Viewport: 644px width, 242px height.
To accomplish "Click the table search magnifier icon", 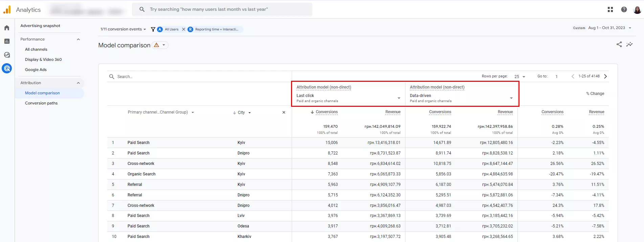I will [x=112, y=77].
